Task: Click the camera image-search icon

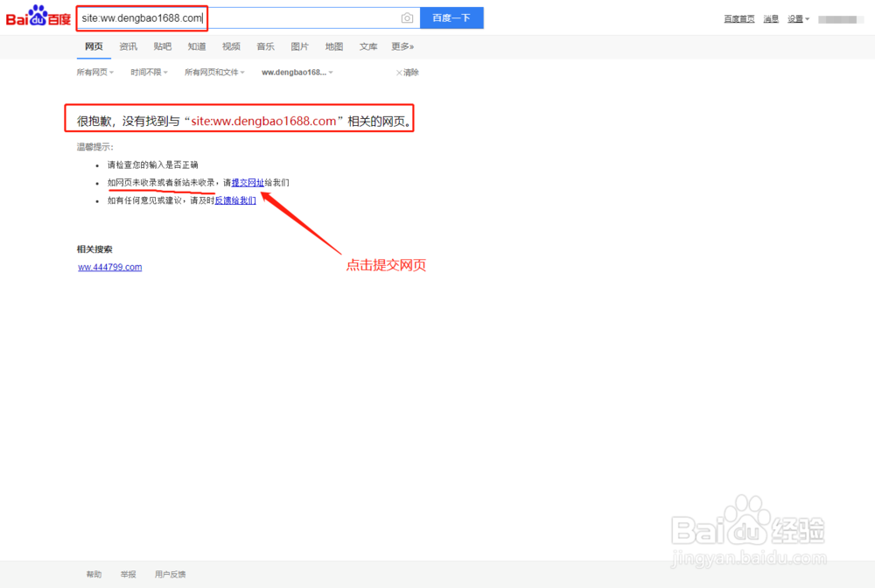Action: pyautogui.click(x=408, y=17)
